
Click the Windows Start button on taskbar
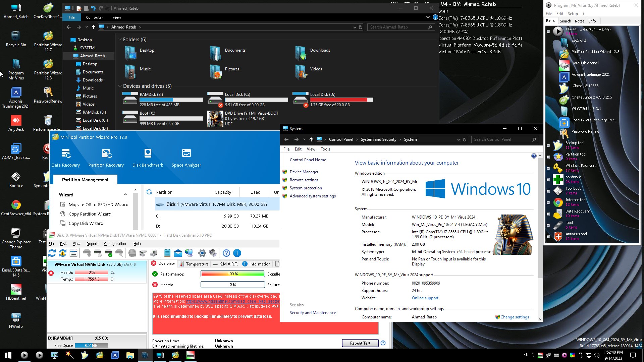pos(8,355)
